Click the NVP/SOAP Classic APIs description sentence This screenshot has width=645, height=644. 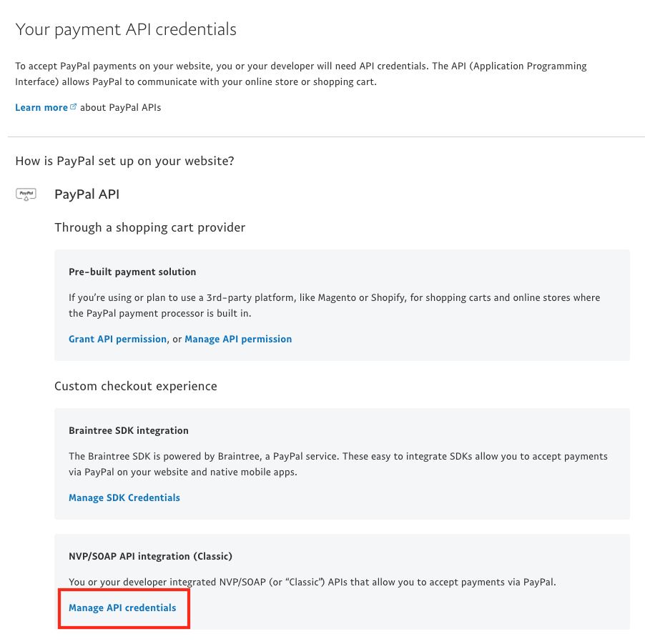tap(312, 582)
